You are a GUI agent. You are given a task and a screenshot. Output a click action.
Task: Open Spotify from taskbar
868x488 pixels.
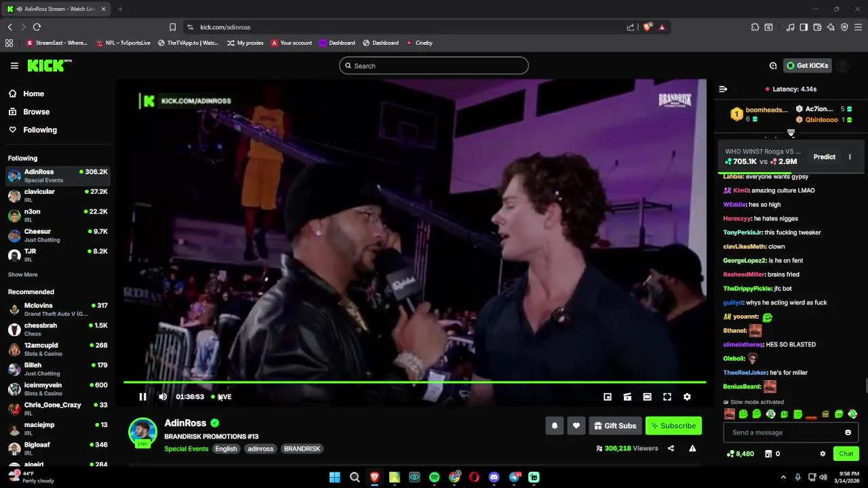click(434, 477)
